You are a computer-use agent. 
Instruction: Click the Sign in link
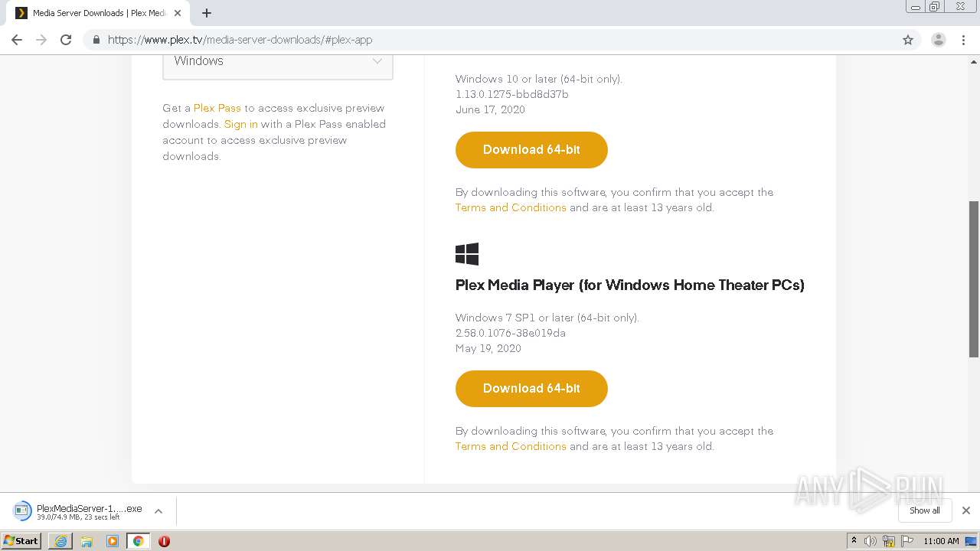coord(240,124)
